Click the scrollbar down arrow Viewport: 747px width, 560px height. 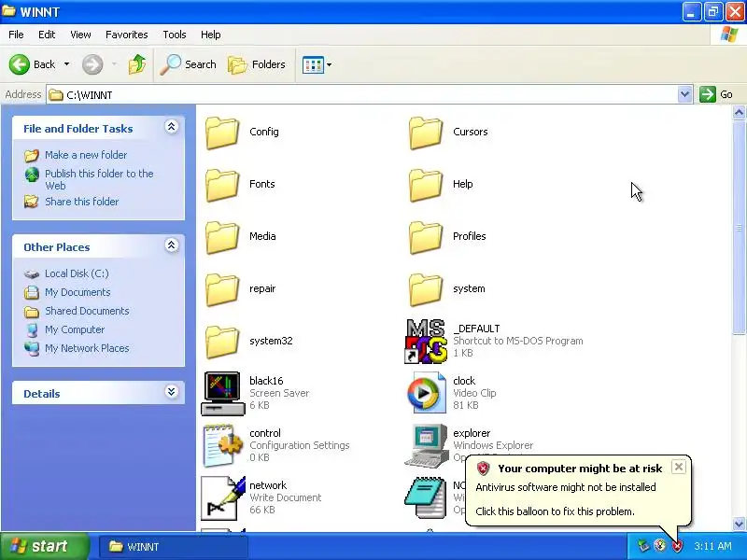739,524
